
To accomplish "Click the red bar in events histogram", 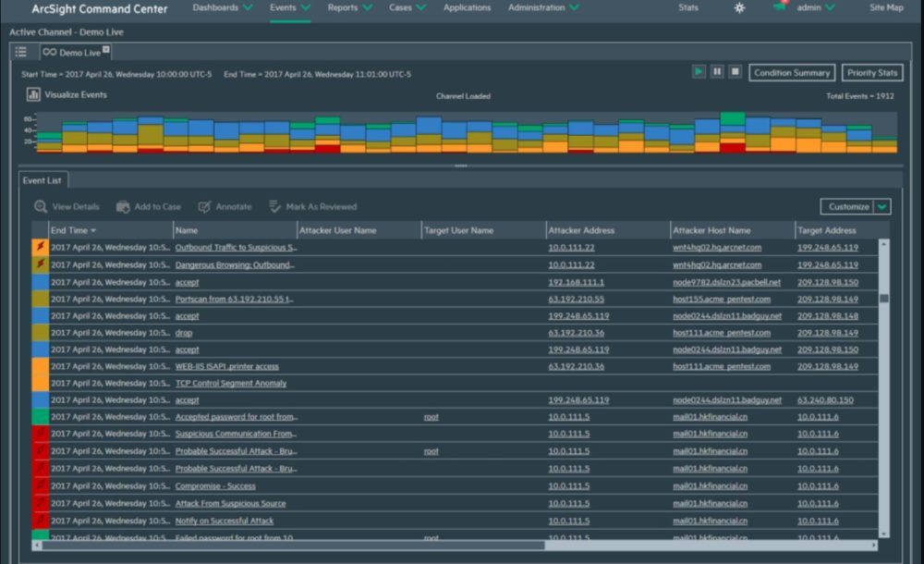I will pos(732,147).
